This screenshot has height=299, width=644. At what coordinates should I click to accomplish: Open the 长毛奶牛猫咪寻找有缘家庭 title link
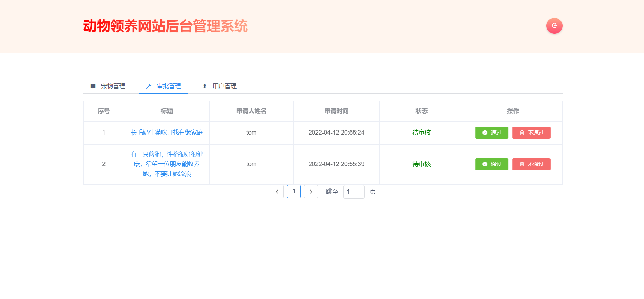click(x=167, y=133)
